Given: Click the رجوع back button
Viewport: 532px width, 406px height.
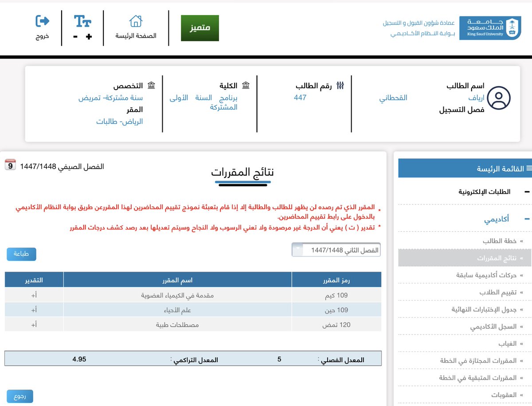Looking at the screenshot, I should point(20,396).
